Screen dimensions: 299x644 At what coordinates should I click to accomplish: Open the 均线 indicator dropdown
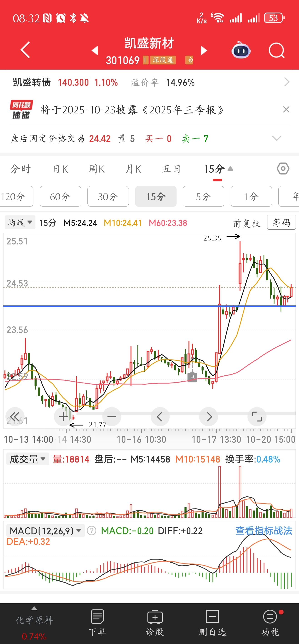[20, 222]
